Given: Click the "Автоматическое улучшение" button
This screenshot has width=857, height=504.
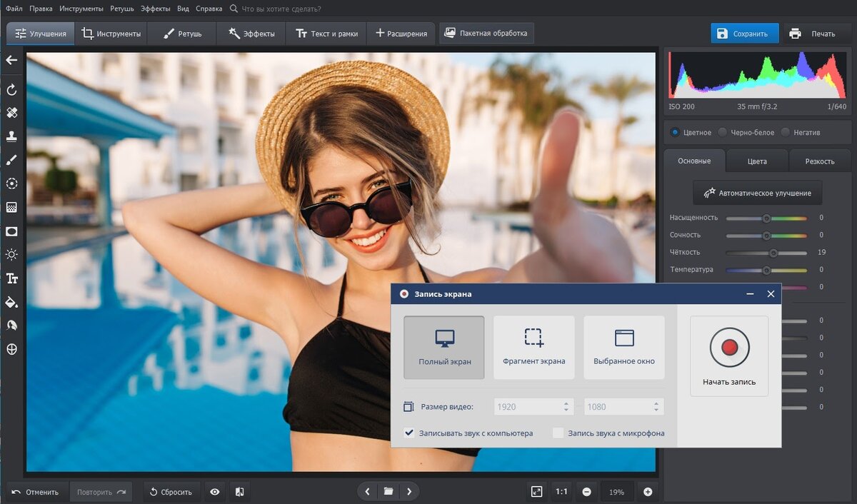Looking at the screenshot, I should pos(757,193).
